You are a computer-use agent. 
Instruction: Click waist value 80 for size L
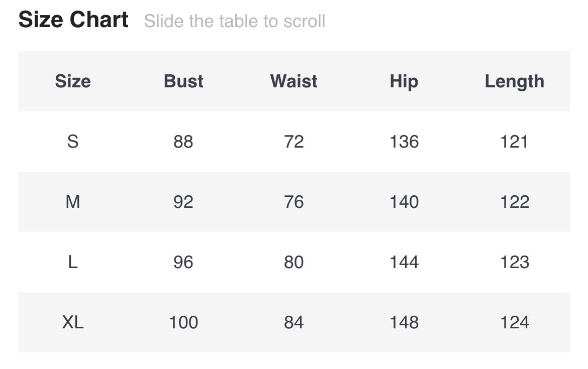[x=293, y=262]
